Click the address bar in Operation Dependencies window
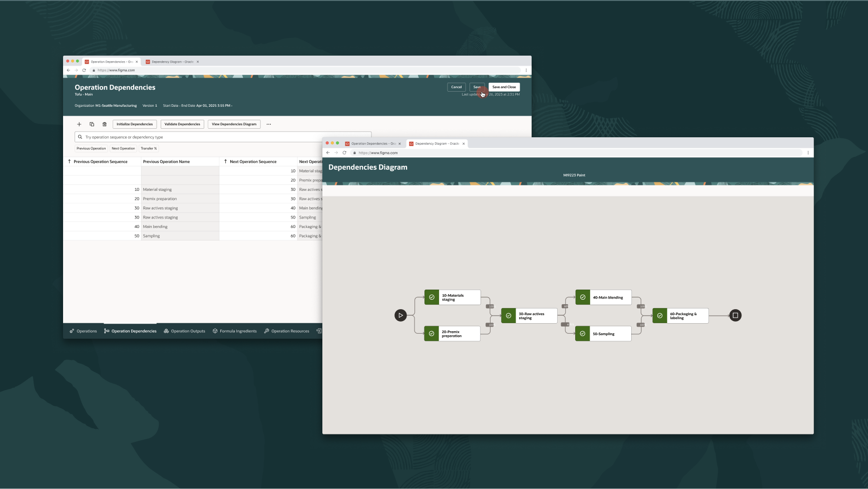 point(305,70)
